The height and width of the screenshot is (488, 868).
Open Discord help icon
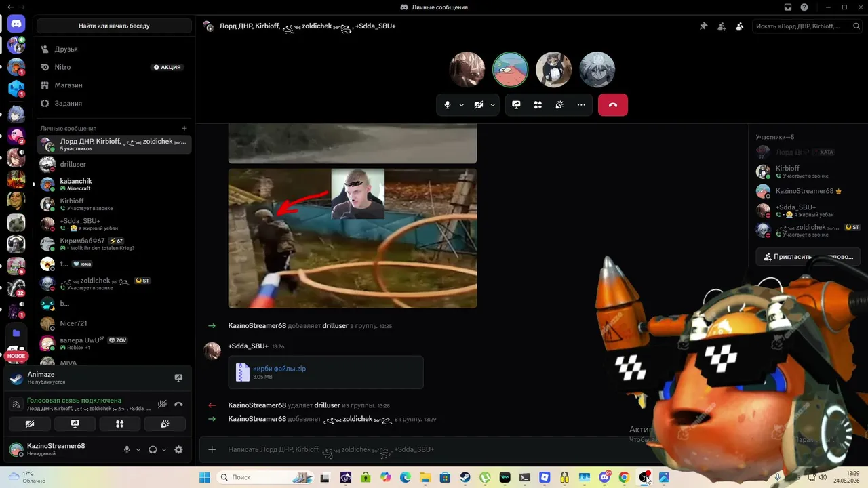click(x=804, y=7)
